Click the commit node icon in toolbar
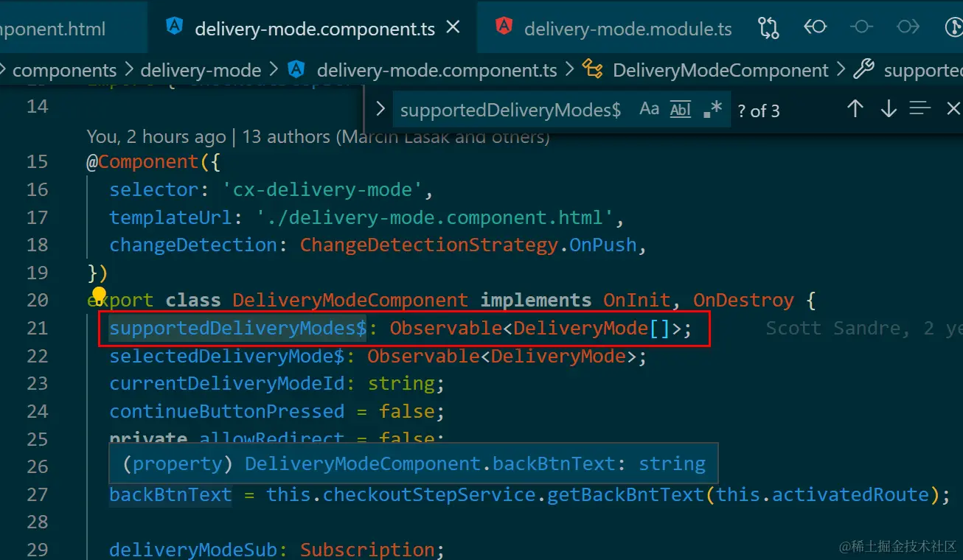Screen dimensions: 963x560 [x=861, y=28]
